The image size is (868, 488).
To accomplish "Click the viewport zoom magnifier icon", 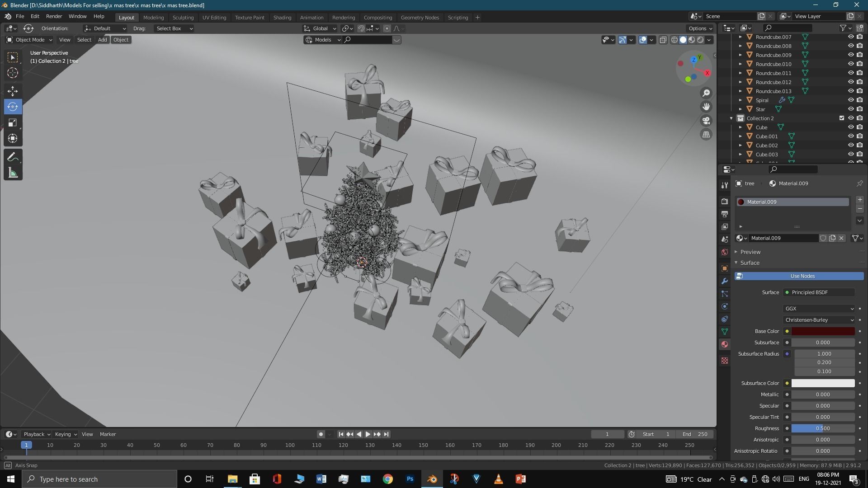I will click(706, 93).
